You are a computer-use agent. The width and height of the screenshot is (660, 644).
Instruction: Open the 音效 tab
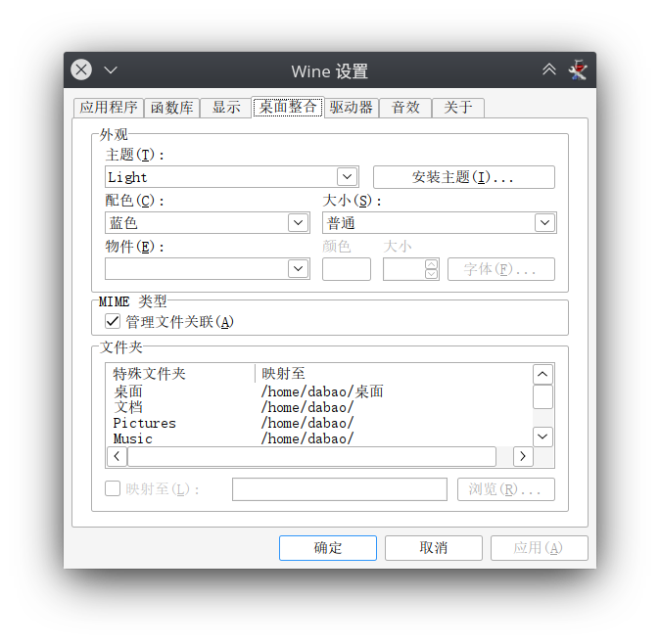(405, 108)
